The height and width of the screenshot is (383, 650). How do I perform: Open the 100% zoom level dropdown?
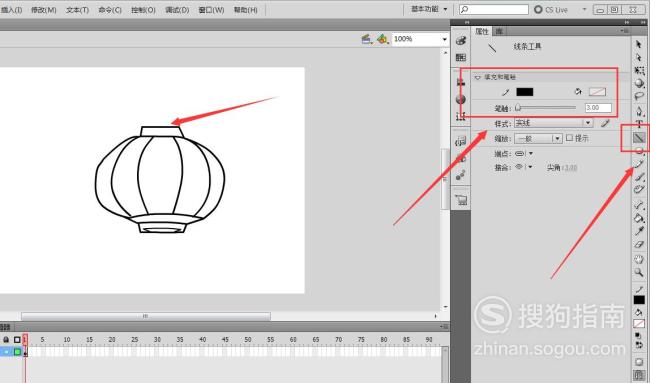point(444,39)
